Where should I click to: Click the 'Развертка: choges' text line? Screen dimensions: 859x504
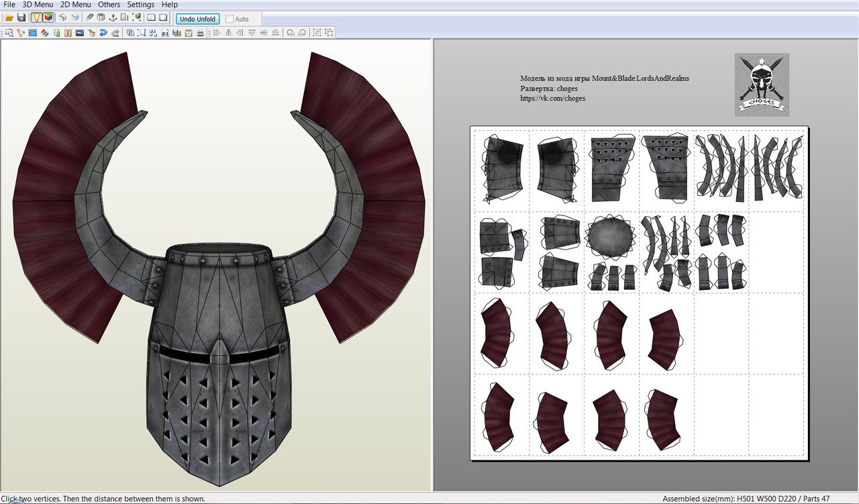point(549,89)
